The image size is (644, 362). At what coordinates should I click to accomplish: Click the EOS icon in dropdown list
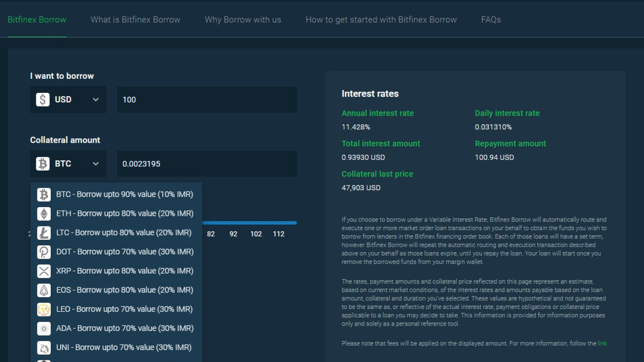coord(44,290)
